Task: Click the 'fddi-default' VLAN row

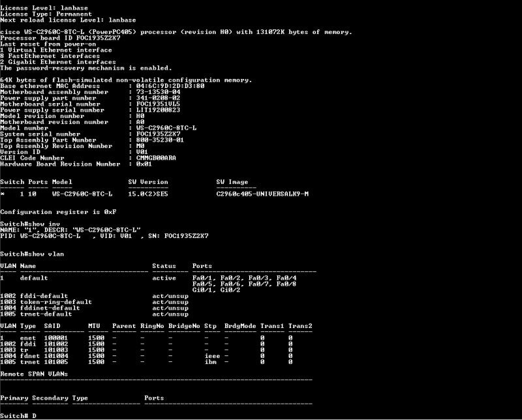Action: tap(94, 295)
